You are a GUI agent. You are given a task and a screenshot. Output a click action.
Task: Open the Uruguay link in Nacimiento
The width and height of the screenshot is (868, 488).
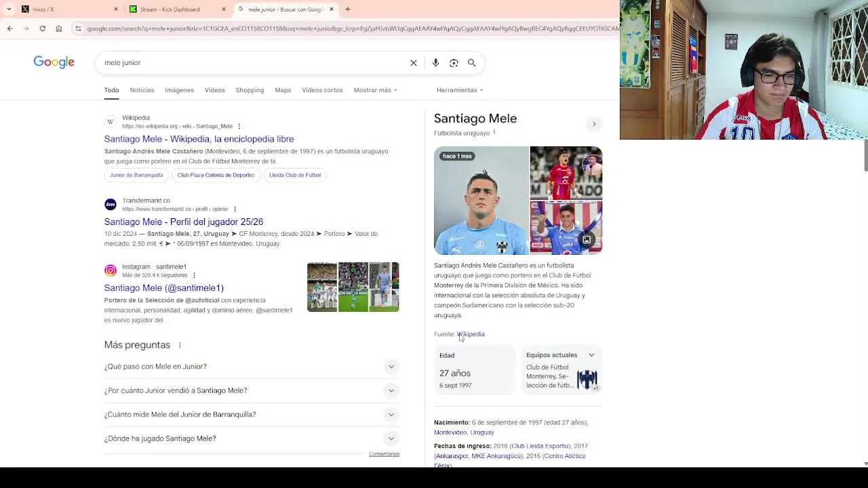coord(482,432)
